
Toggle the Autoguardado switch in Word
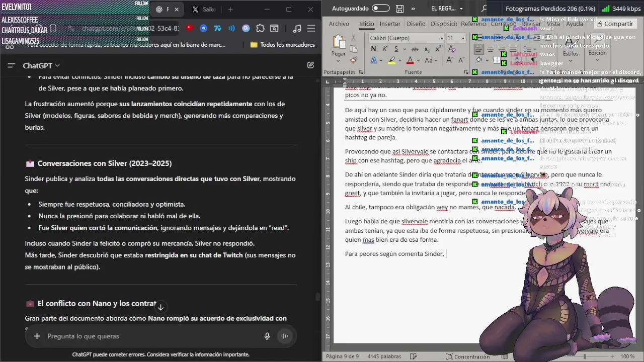click(380, 9)
